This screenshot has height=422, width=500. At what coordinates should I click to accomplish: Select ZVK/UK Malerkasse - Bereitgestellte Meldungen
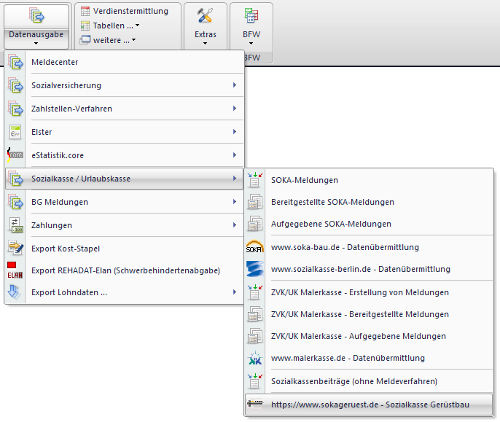click(x=369, y=314)
